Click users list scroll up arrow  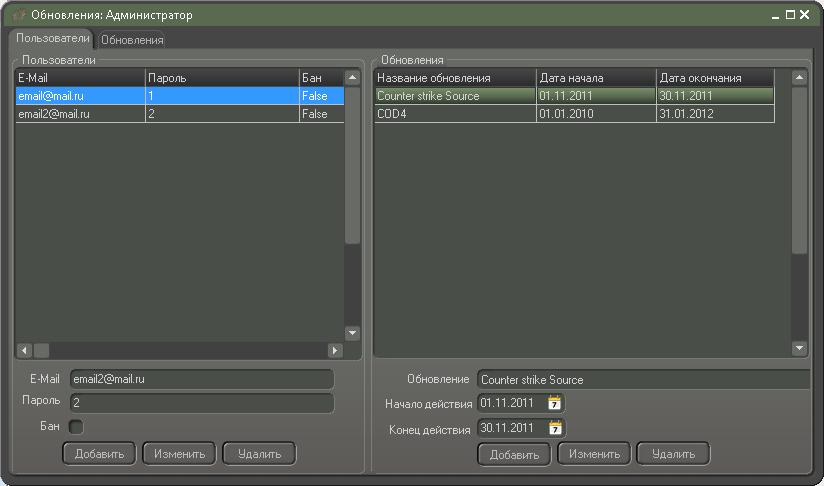(353, 78)
